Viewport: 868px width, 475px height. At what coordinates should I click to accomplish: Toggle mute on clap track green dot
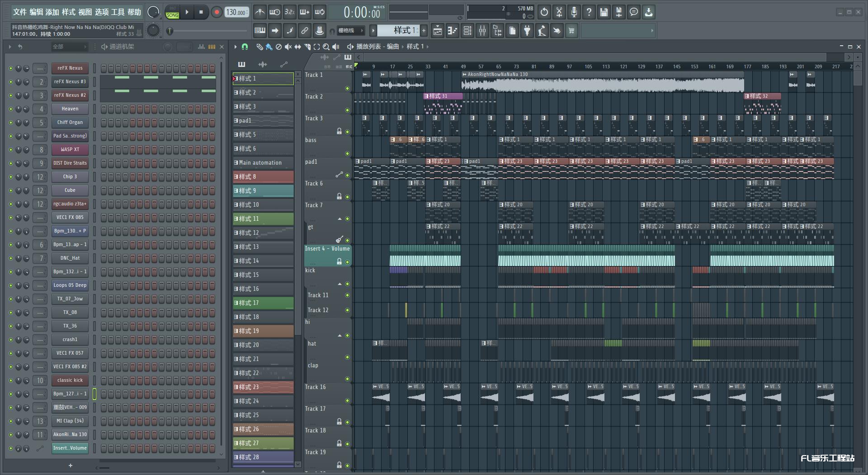pos(347,379)
